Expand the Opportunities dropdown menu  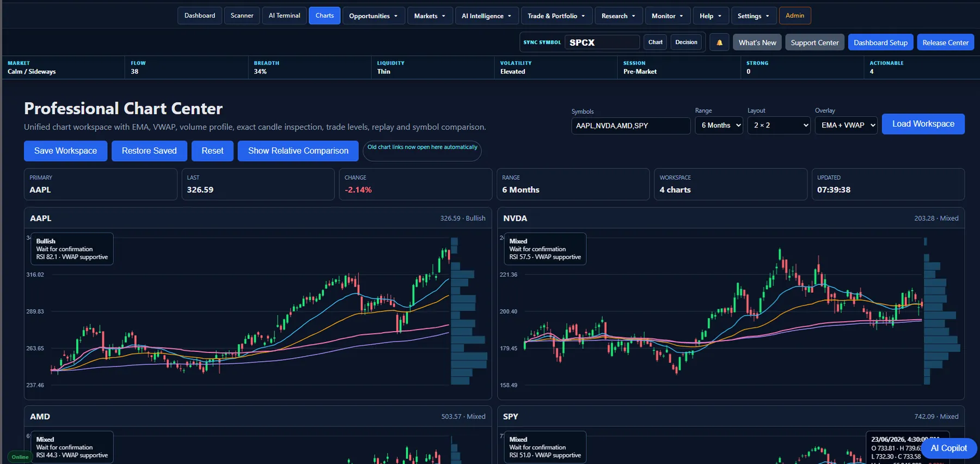(373, 16)
